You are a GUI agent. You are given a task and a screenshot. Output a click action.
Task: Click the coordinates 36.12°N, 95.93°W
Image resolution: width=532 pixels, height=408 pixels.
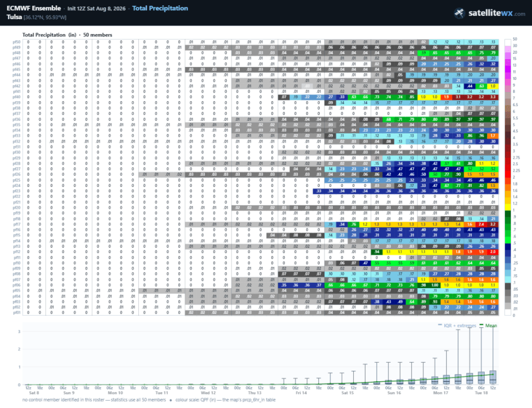tap(45, 18)
